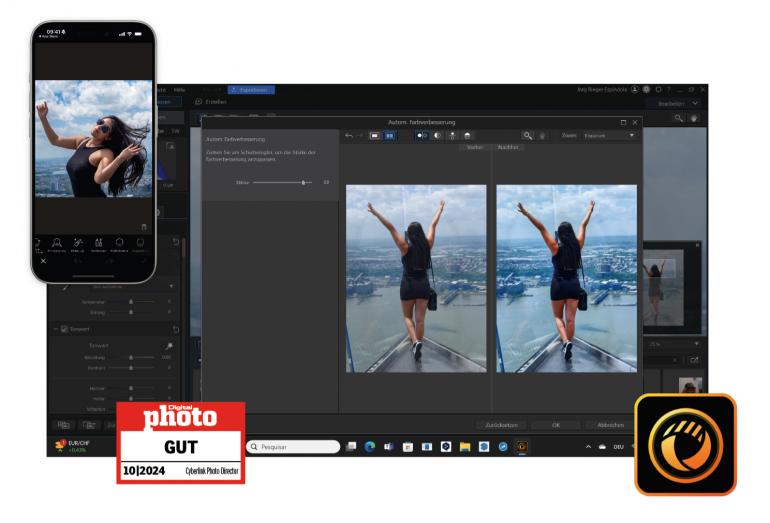Toggle half-circle contrast view icon

(x=437, y=136)
